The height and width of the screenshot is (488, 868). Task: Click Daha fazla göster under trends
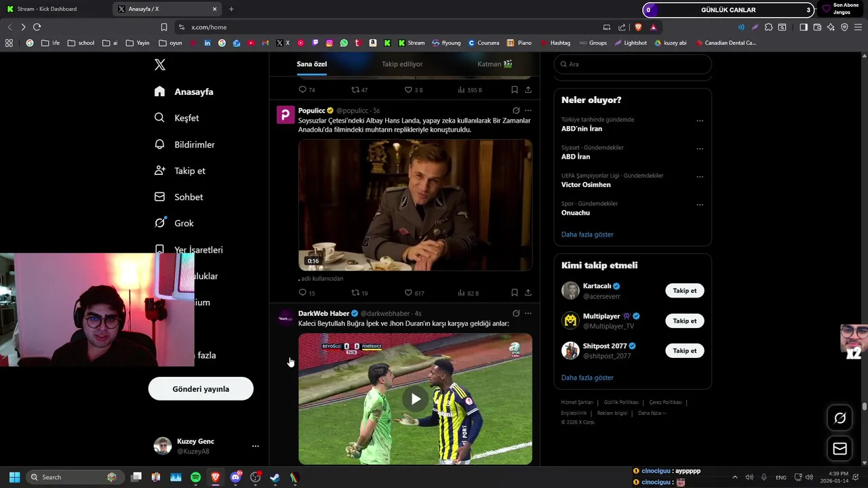(587, 235)
